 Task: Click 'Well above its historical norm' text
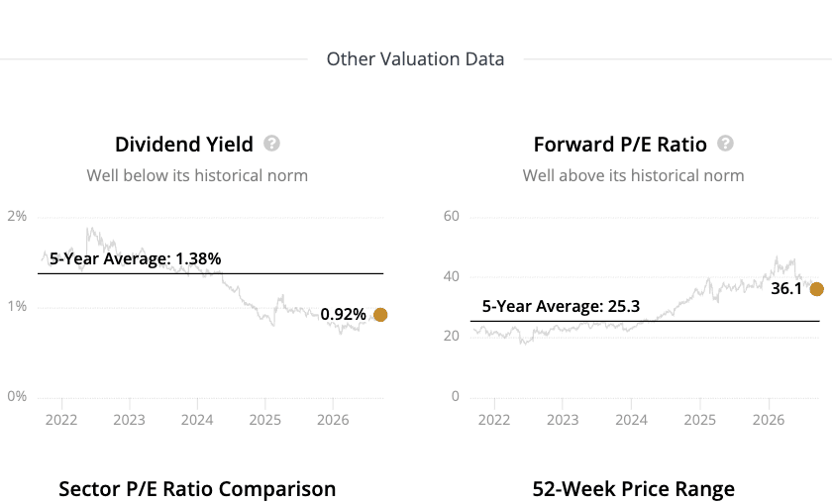pos(634,175)
